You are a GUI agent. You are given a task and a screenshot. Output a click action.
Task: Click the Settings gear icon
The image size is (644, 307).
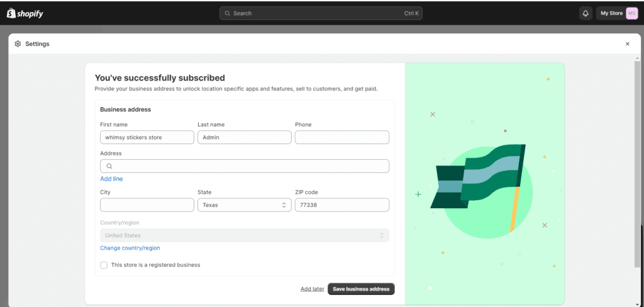point(18,44)
